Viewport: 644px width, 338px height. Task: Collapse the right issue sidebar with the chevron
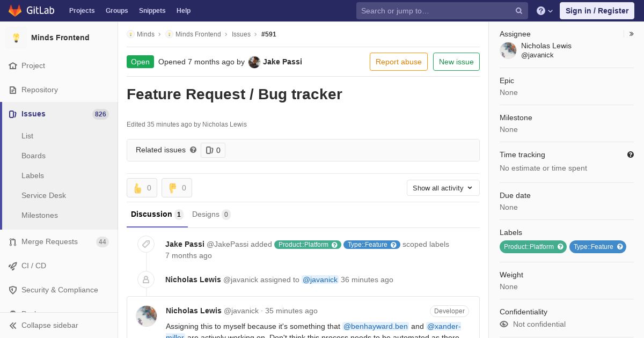pyautogui.click(x=632, y=34)
